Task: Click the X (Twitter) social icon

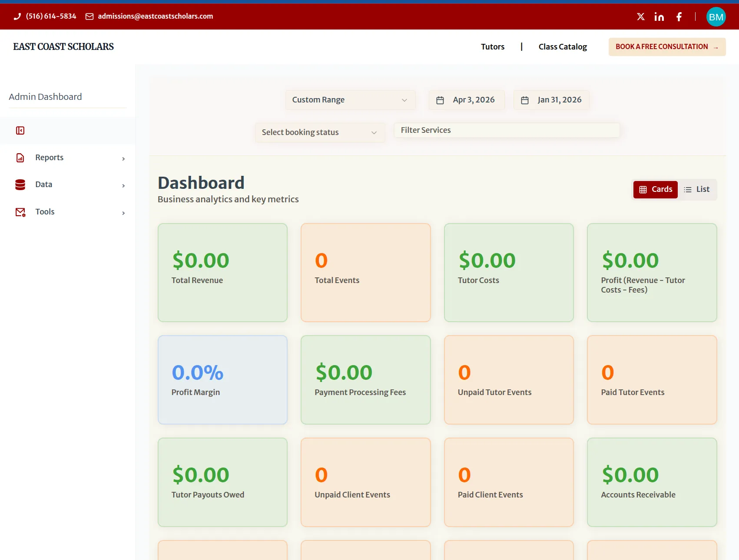Action: [640, 16]
